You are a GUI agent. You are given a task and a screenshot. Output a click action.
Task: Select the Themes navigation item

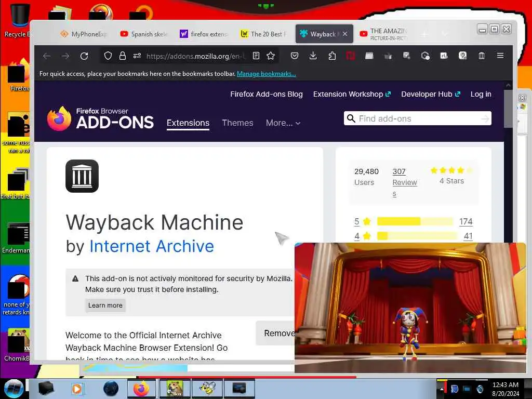[237, 123]
